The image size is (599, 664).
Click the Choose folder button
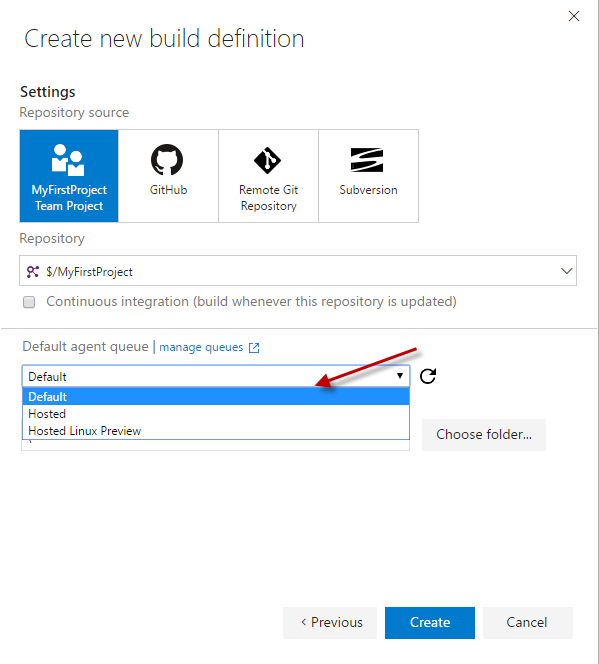pyautogui.click(x=484, y=434)
